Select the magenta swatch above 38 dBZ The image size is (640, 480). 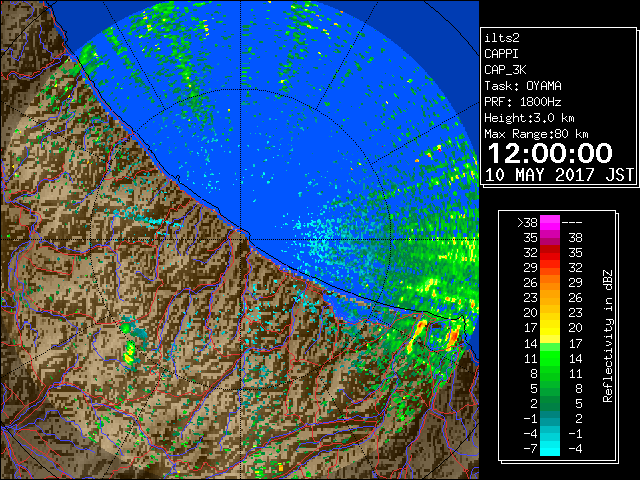pyautogui.click(x=550, y=223)
